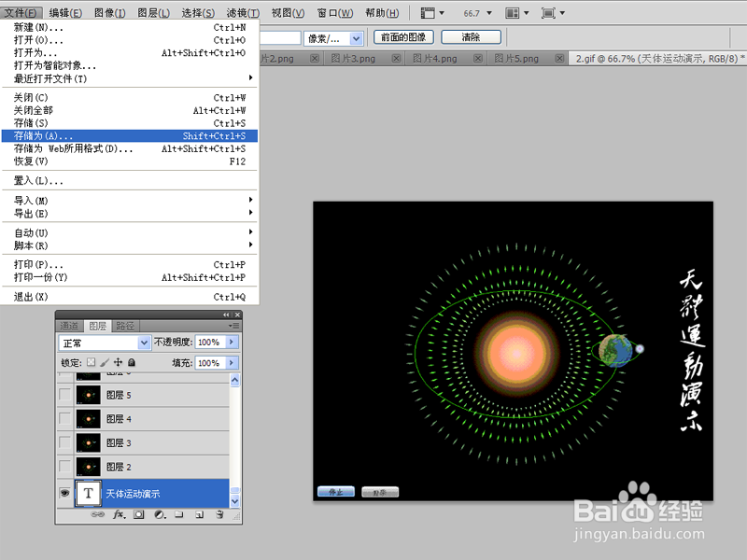Screen dimensions: 747x560
Task: Choose 存储为 Web所用格式 menu item
Action: point(130,148)
